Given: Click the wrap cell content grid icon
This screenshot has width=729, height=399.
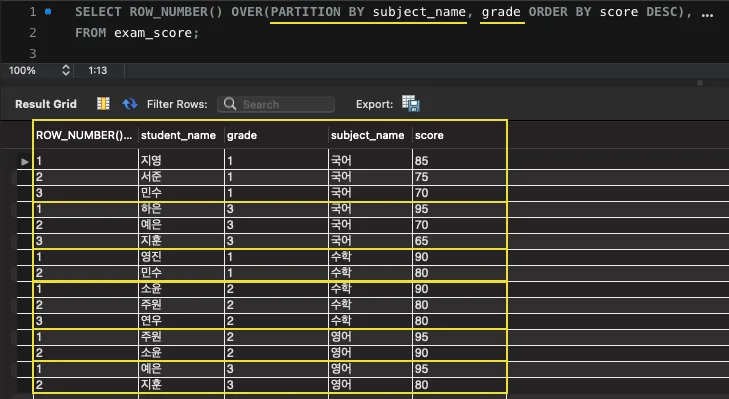Looking at the screenshot, I should [x=103, y=103].
